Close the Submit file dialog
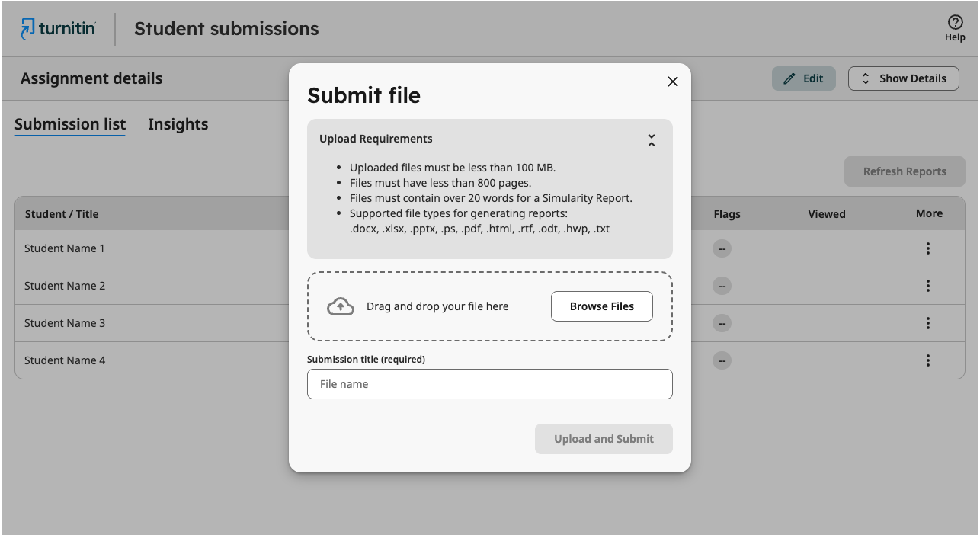Viewport: 980px width, 538px height. tap(672, 82)
